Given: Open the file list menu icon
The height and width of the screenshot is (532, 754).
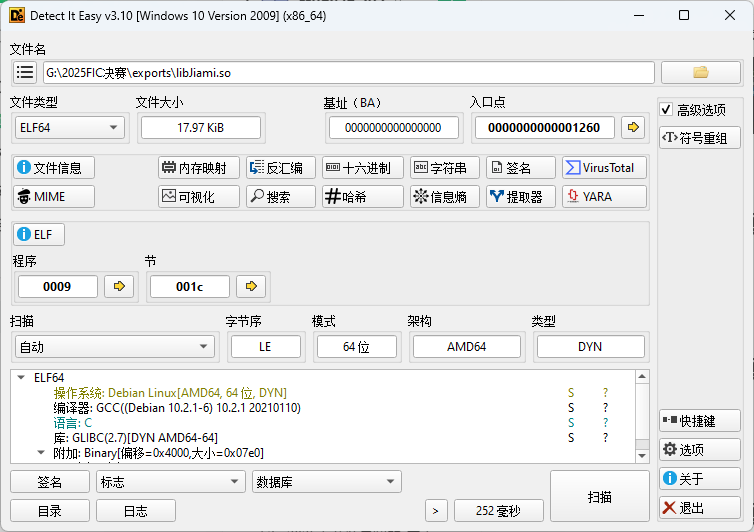Looking at the screenshot, I should coord(25,73).
